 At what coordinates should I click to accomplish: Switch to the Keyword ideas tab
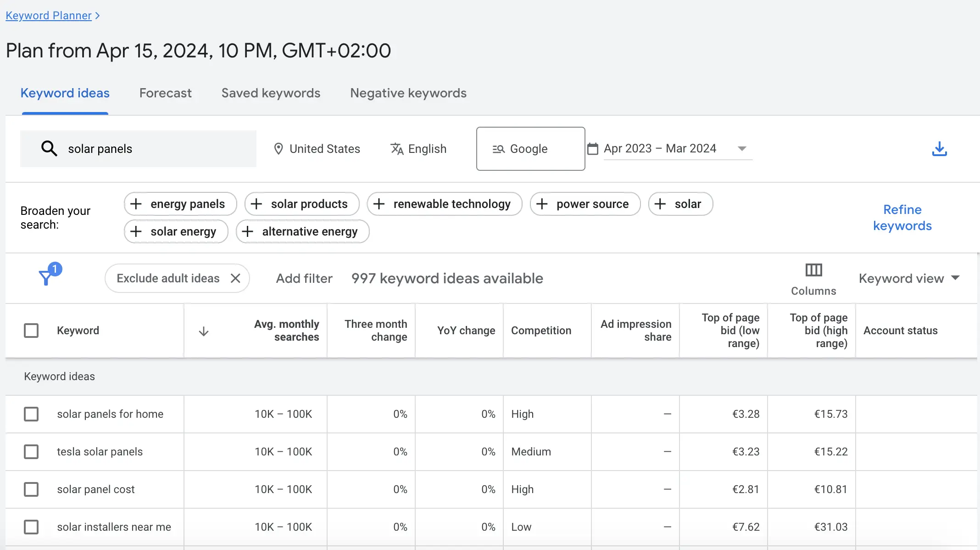(65, 93)
